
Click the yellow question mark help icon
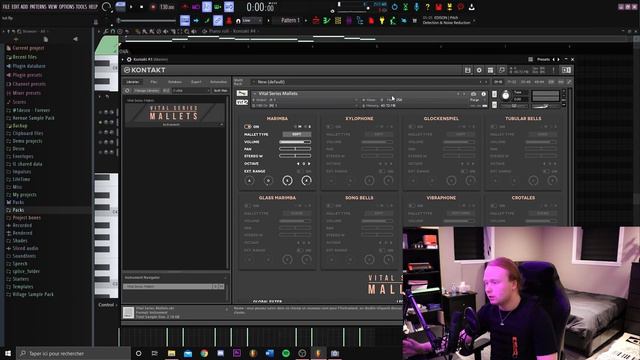pyautogui.click(x=427, y=7)
